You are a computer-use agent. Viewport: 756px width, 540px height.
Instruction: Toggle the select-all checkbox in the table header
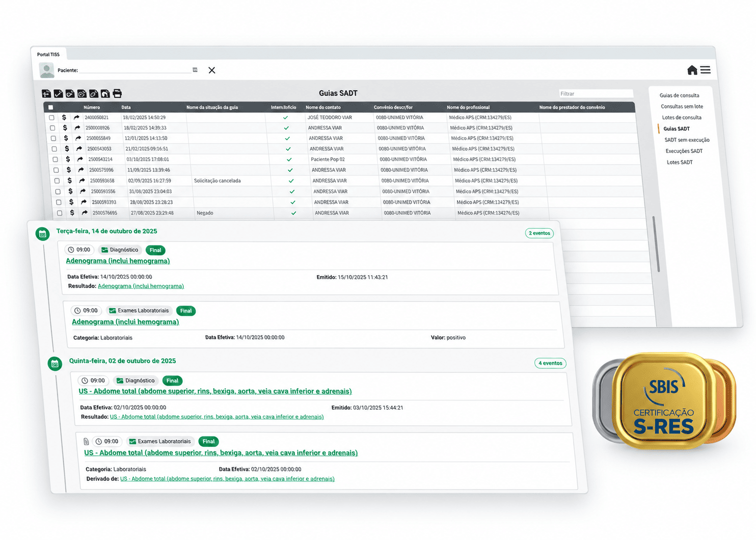coord(50,107)
